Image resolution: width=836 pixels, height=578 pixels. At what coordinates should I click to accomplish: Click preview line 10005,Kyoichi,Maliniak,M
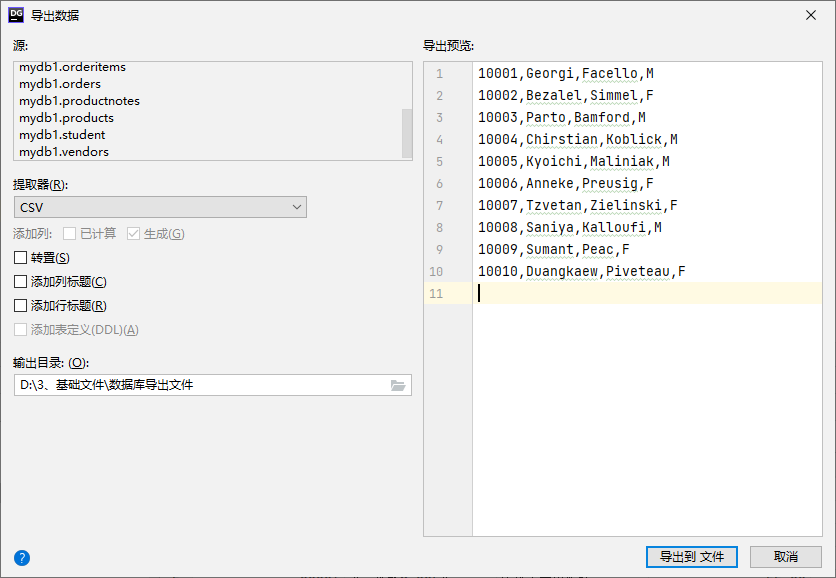tap(574, 161)
